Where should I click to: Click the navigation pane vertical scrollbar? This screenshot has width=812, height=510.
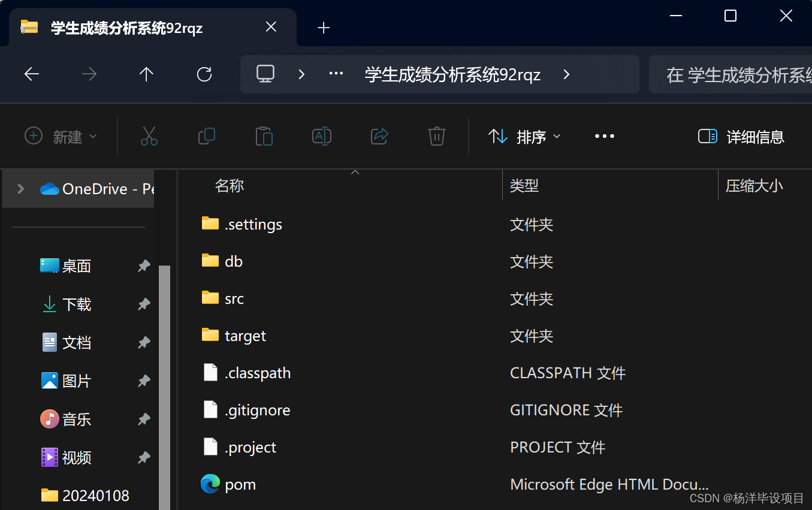point(165,387)
